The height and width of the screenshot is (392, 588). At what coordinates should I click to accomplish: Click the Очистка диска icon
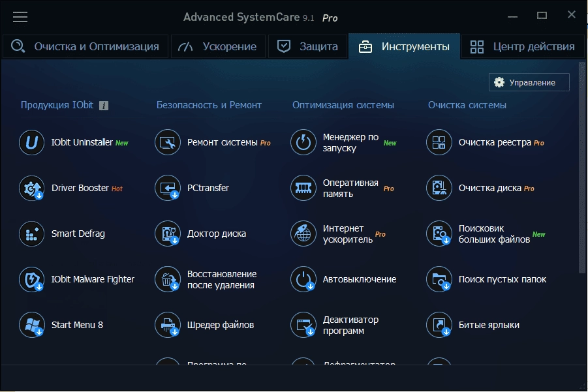439,188
